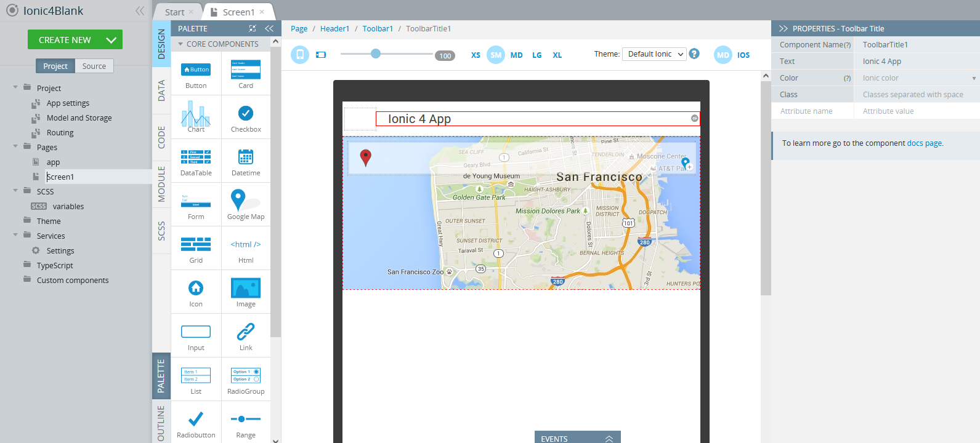The image size is (980, 443).
Task: Collapse the project sidebar with double arrows
Action: 140,11
